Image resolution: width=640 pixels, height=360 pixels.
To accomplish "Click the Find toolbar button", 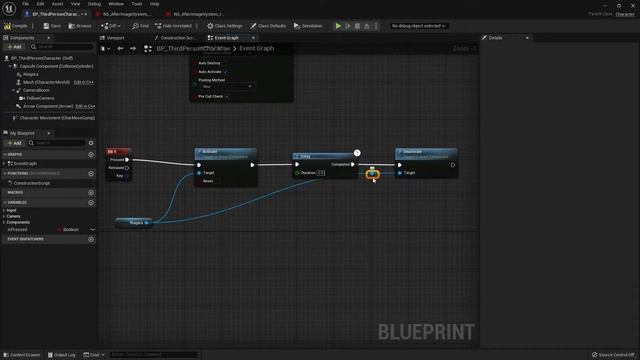I will pos(140,26).
